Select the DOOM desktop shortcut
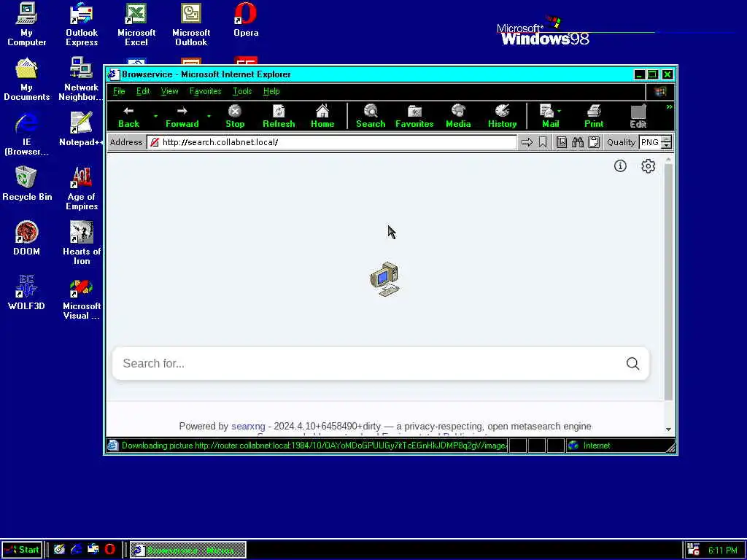The width and height of the screenshot is (747, 560). (27, 238)
